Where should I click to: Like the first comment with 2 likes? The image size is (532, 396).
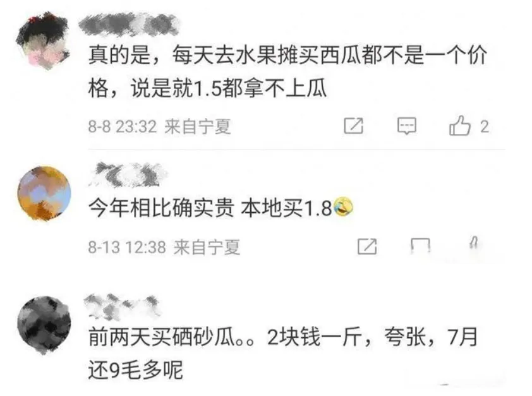click(x=460, y=126)
